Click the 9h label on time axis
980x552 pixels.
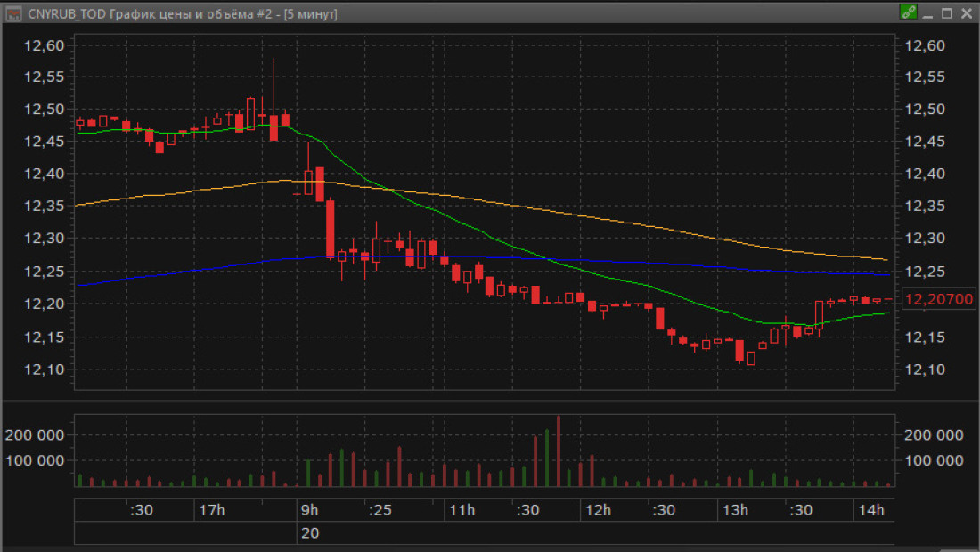coord(309,510)
